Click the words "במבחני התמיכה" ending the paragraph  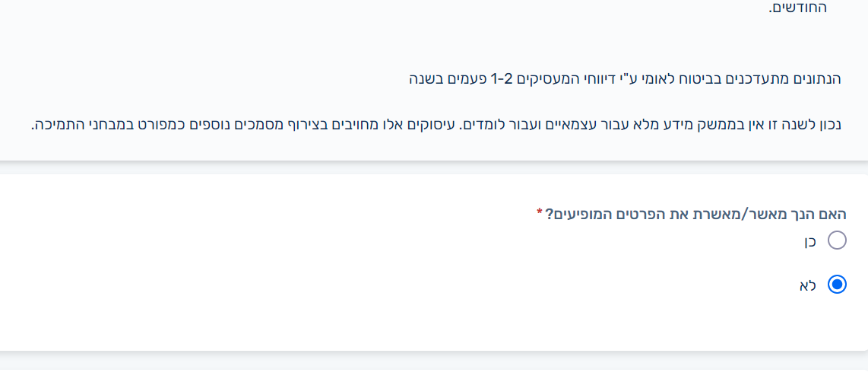76,125
